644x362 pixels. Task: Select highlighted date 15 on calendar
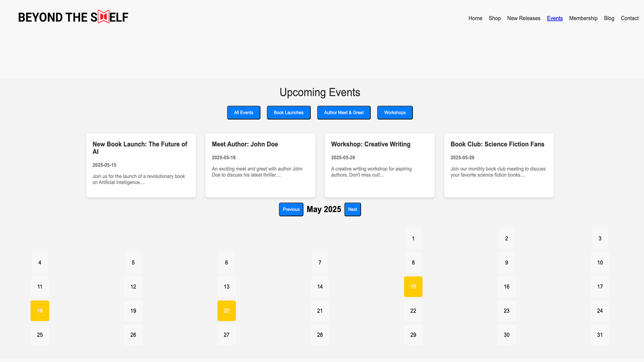(x=413, y=287)
